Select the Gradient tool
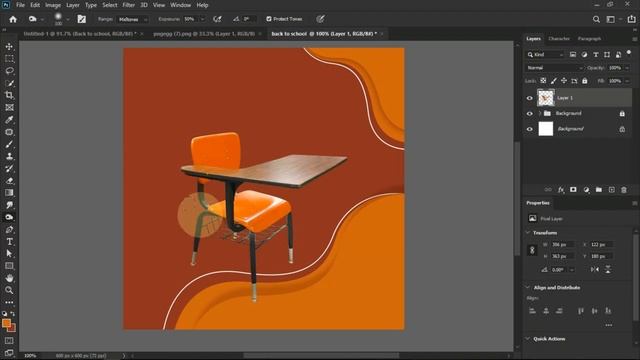 9,193
